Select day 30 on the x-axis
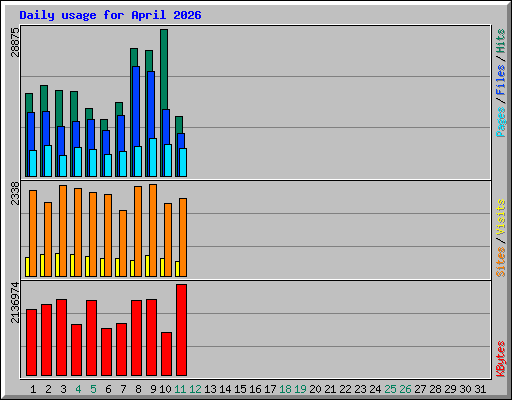 [465, 389]
